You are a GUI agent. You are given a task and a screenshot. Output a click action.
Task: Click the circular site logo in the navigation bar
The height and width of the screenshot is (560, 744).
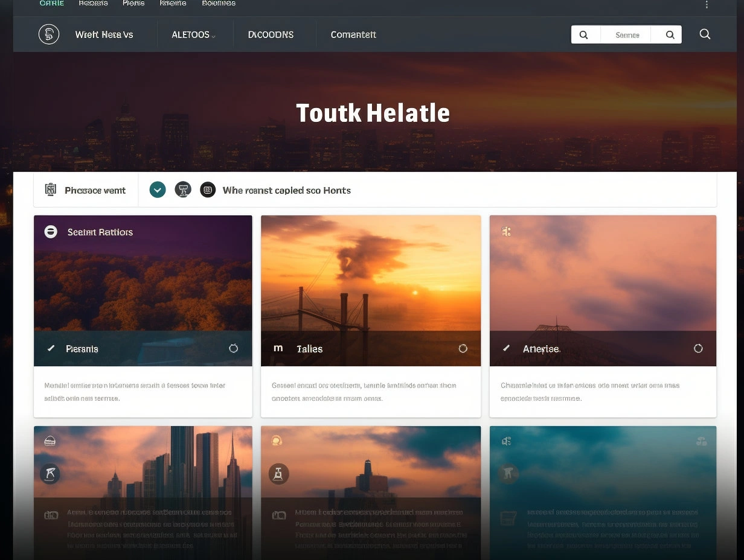coord(49,34)
